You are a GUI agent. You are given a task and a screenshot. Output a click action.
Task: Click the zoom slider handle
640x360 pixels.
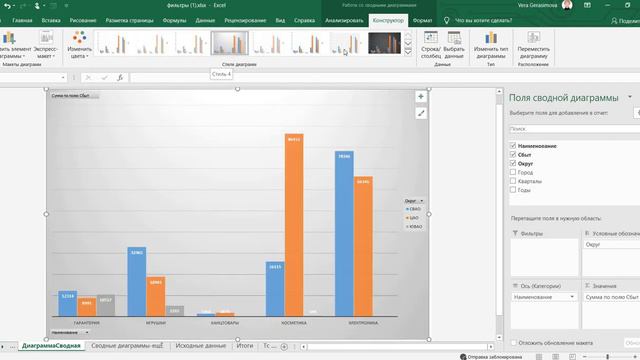pyautogui.click(x=607, y=357)
